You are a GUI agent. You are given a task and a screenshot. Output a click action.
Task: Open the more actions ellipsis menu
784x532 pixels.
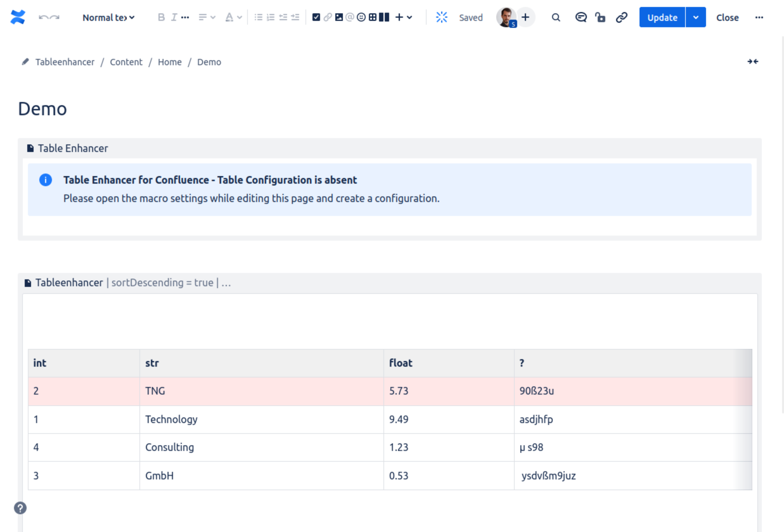point(759,17)
